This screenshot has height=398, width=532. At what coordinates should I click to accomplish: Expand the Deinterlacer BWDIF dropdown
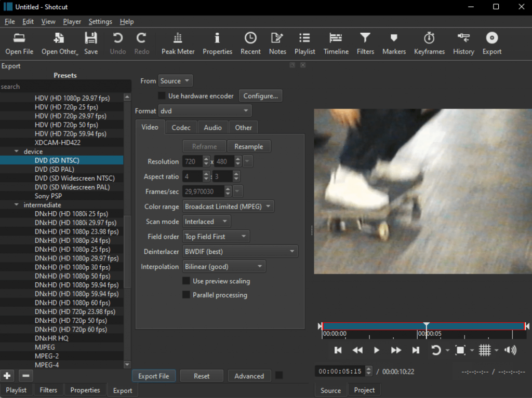click(x=241, y=252)
